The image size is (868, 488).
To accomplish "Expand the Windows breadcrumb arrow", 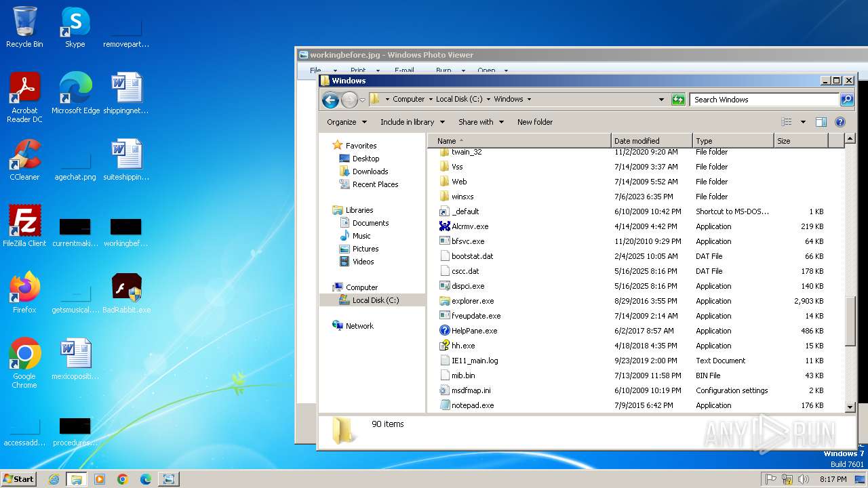I will click(x=529, y=99).
